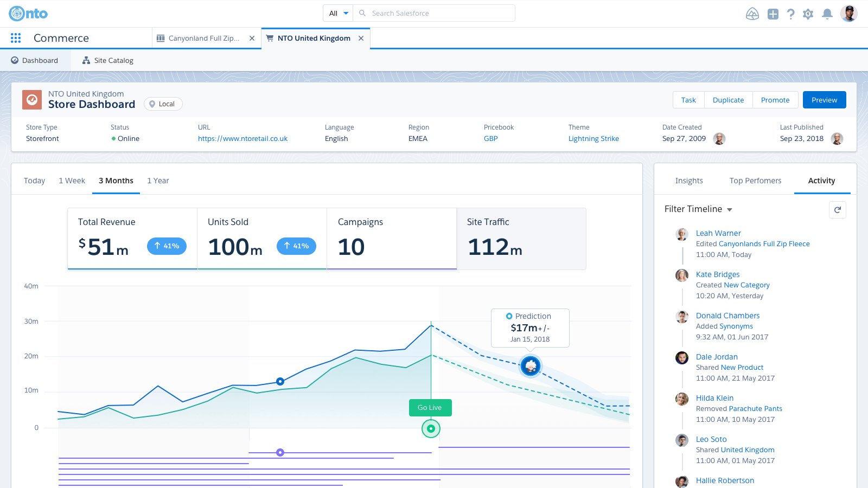Screen dimensions: 868x488
Task: Select the Site Traffic metric card
Action: (521, 239)
